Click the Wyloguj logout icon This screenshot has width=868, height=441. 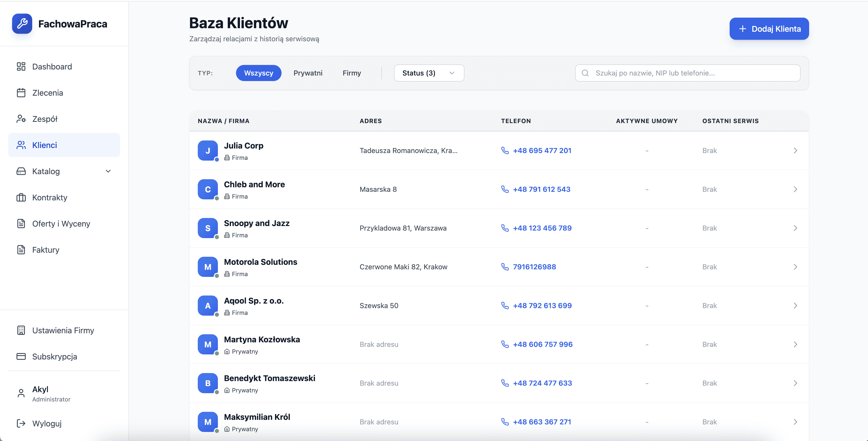[21, 423]
